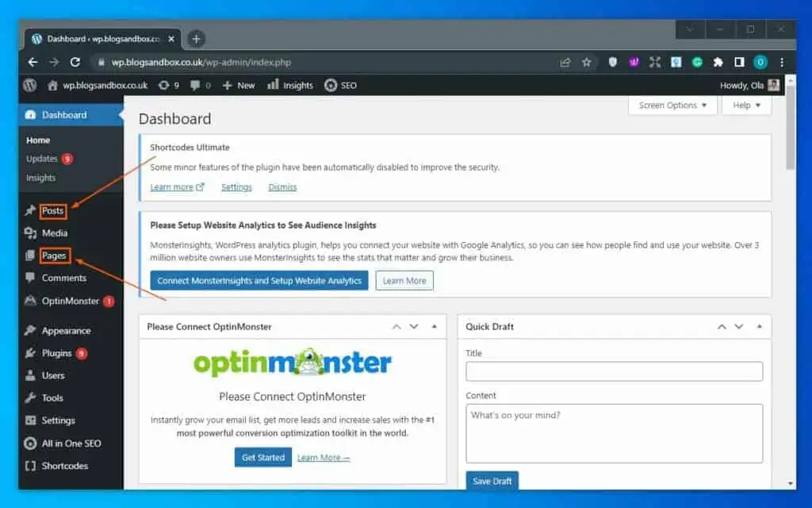Screen dimensions: 812x508
Task: Select the Users icon in the sidebar
Action: pyautogui.click(x=30, y=375)
